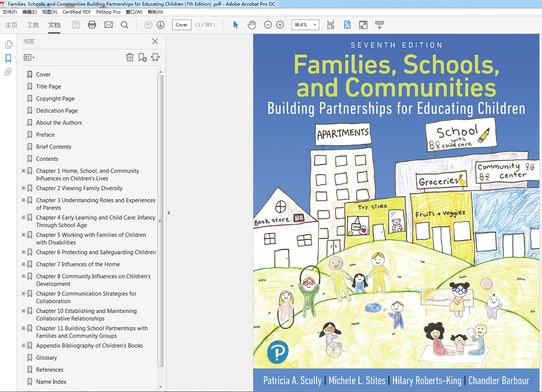Enter full screen mode icon
This screenshot has width=542, height=392.
[363, 25]
